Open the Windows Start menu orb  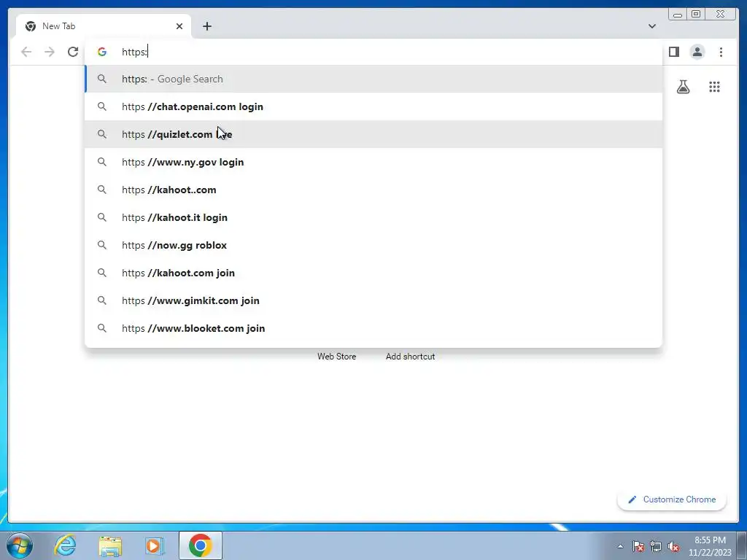pos(20,545)
